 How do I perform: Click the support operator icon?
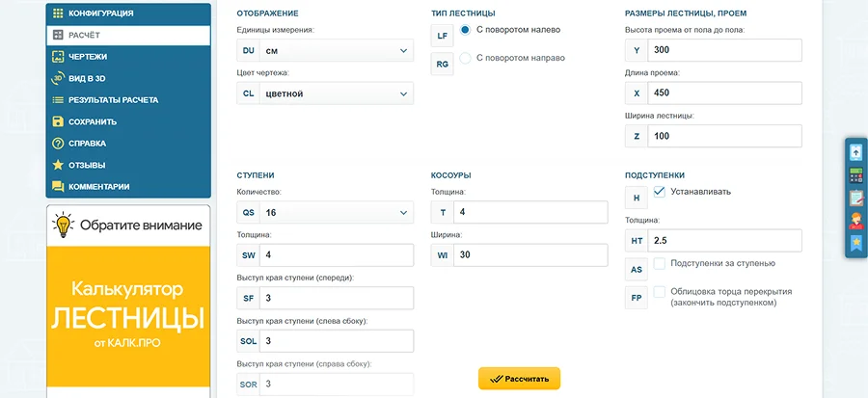point(855,220)
